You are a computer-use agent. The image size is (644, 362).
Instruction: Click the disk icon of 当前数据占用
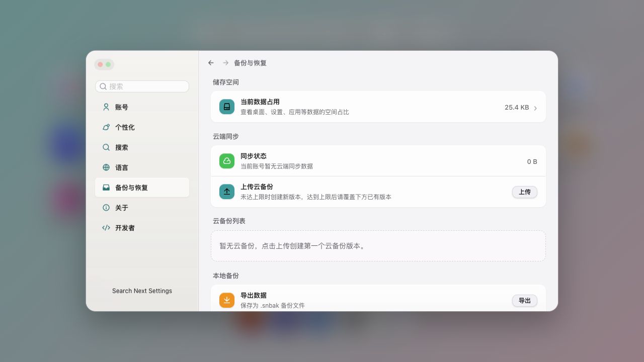pyautogui.click(x=227, y=107)
